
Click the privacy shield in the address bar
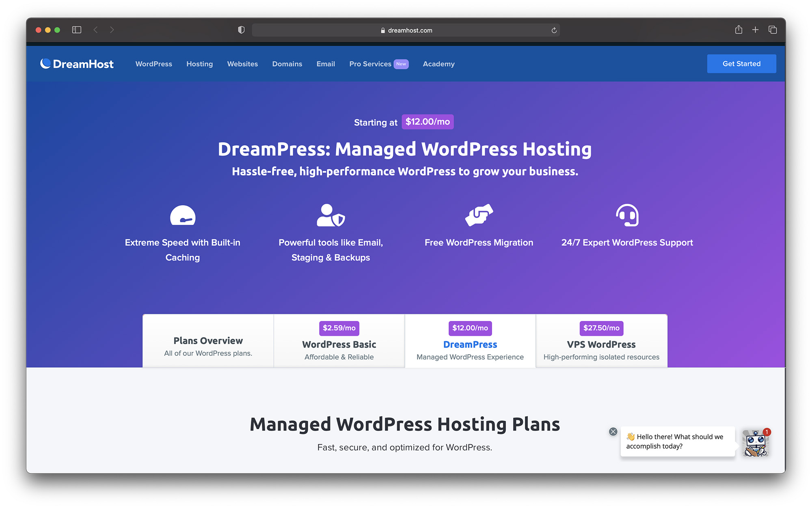241,30
